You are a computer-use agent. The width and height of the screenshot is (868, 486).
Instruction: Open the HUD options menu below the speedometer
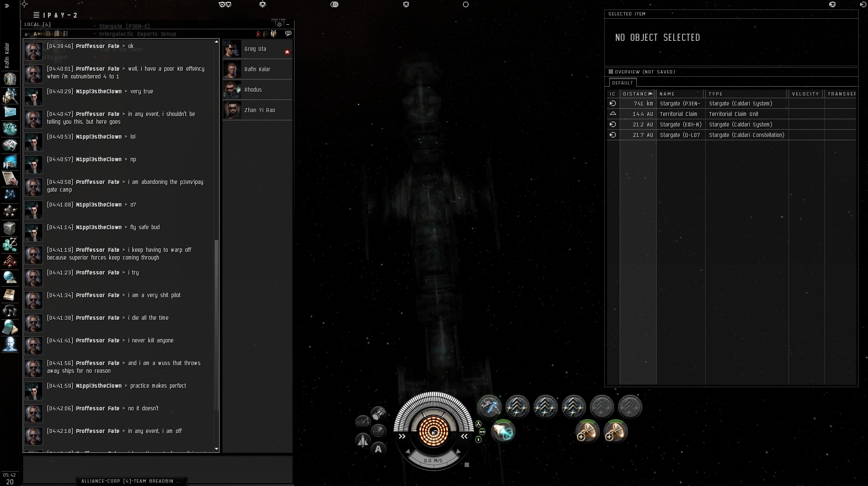[x=467, y=464]
